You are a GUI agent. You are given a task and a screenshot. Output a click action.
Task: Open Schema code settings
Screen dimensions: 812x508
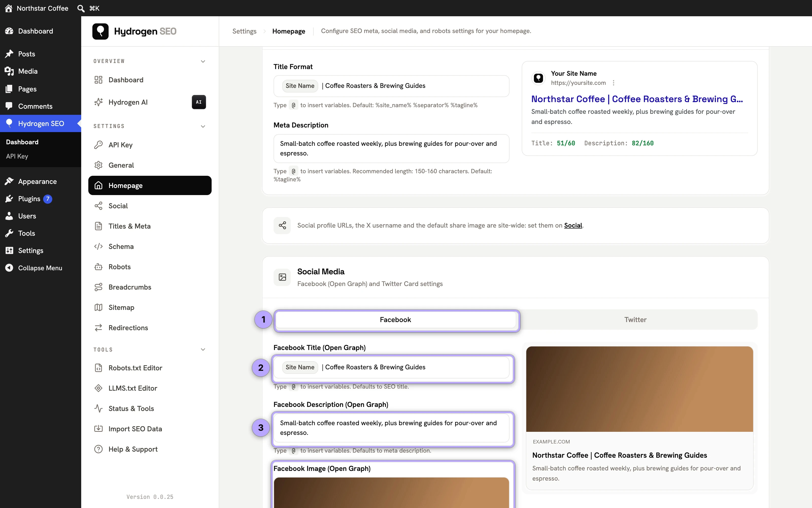(x=150, y=247)
